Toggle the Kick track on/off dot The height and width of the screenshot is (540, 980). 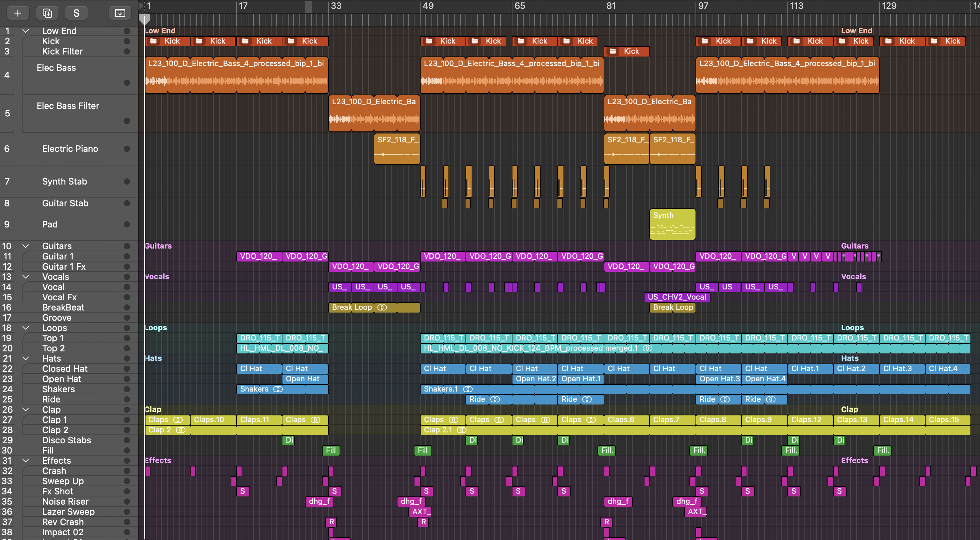[x=127, y=41]
